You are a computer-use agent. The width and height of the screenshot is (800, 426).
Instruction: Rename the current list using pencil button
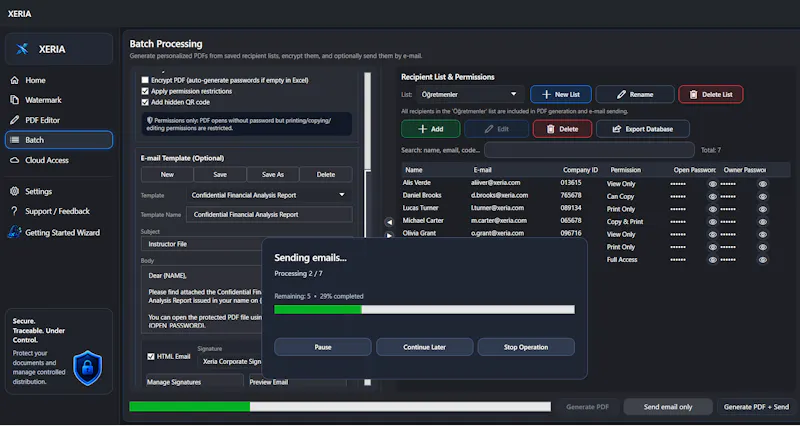pos(634,94)
